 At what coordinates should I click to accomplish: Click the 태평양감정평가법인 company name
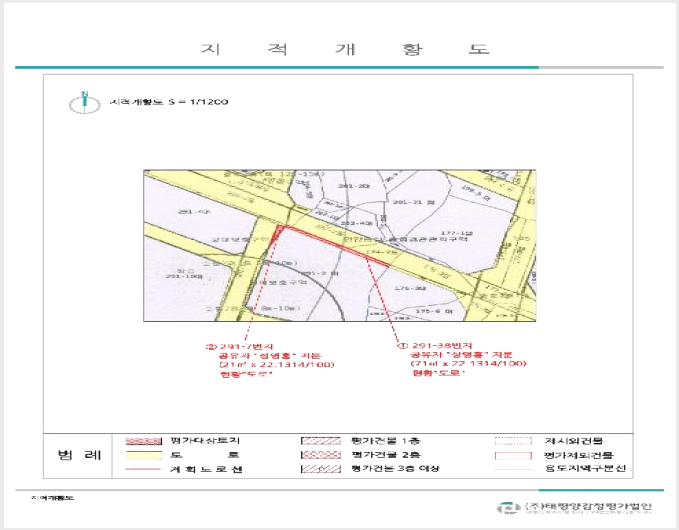pyautogui.click(x=588, y=506)
